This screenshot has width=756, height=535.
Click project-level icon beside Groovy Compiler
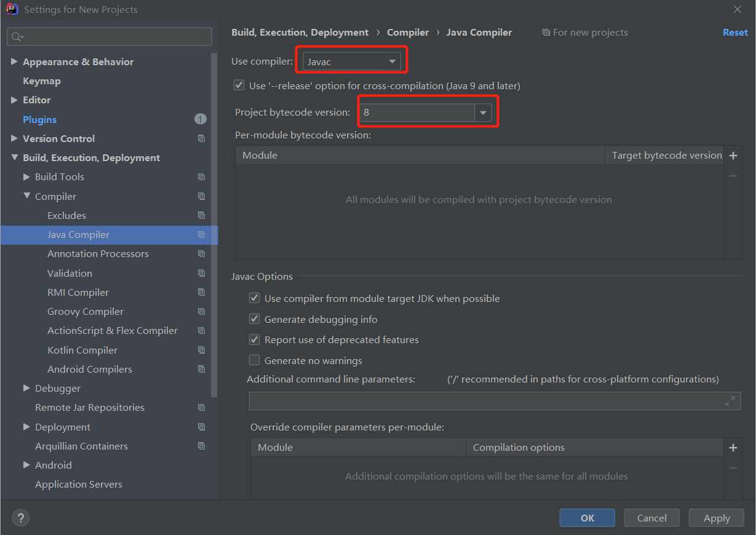point(201,312)
